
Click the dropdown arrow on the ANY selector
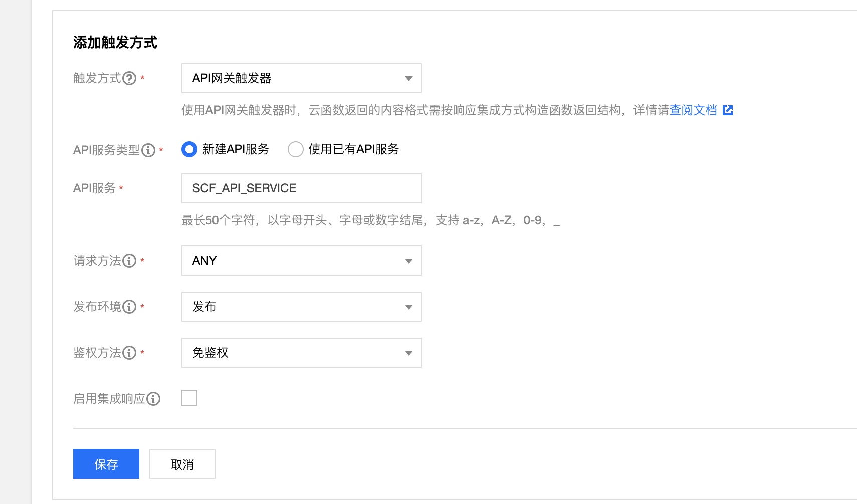pos(409,261)
